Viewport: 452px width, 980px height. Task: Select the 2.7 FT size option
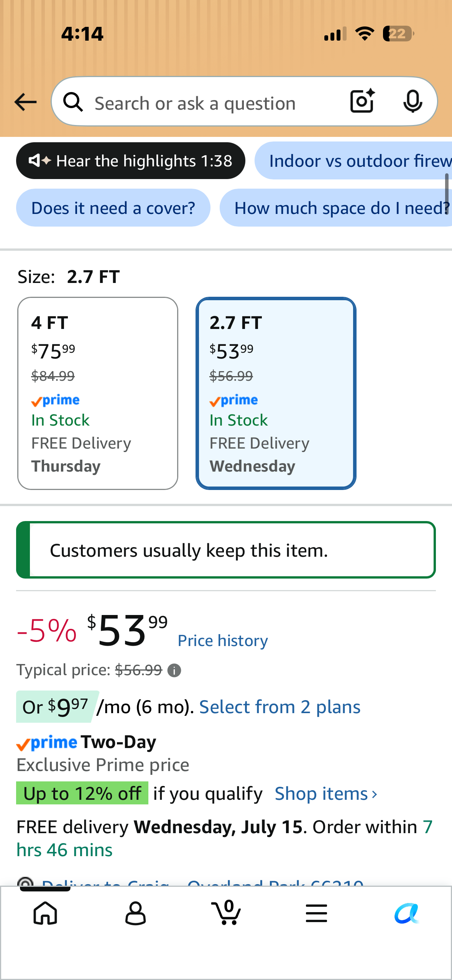[x=276, y=393]
